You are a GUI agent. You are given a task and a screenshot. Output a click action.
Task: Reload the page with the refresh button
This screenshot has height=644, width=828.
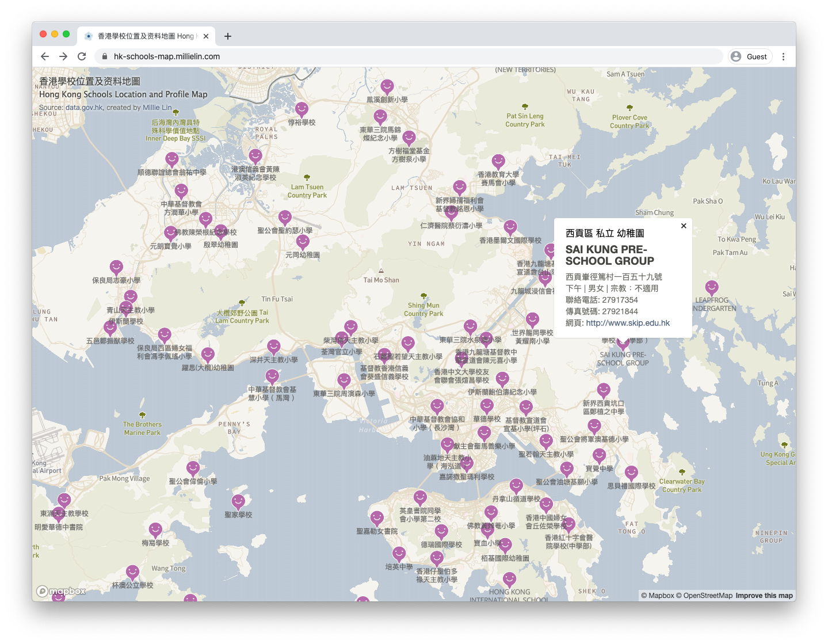tap(82, 56)
